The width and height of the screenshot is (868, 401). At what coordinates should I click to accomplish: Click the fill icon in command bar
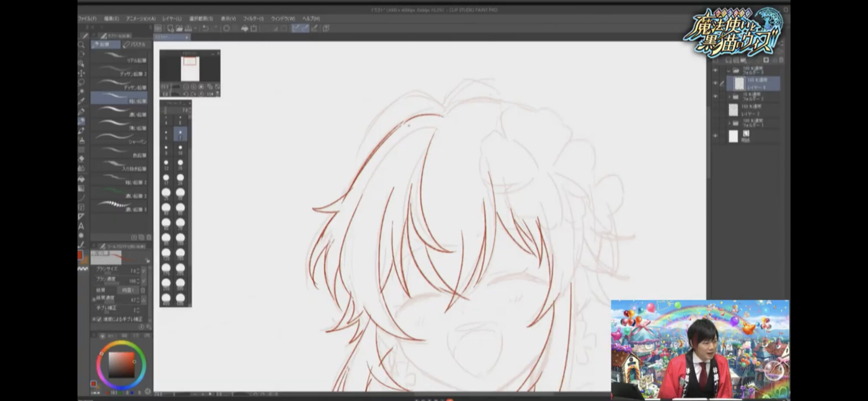[x=244, y=28]
